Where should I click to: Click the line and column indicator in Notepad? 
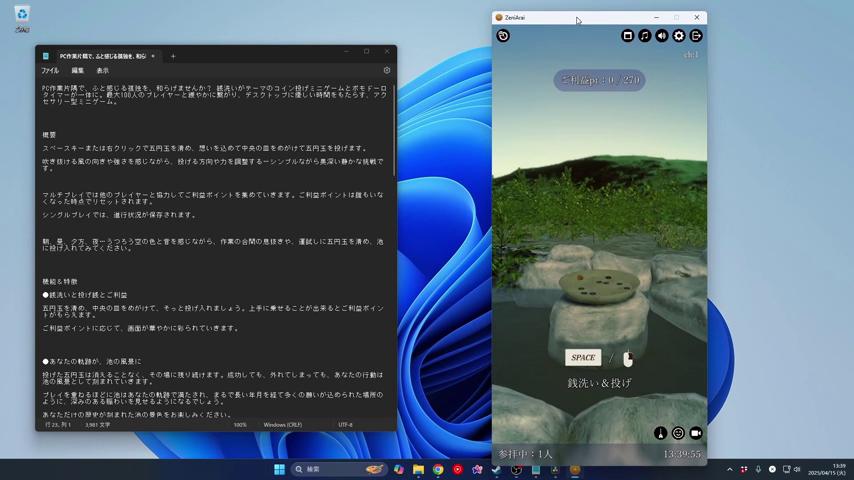(x=58, y=425)
